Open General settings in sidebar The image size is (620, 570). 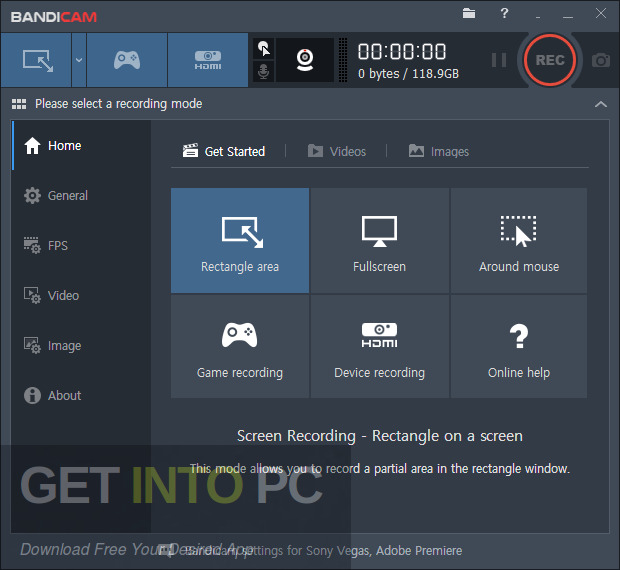click(x=81, y=196)
